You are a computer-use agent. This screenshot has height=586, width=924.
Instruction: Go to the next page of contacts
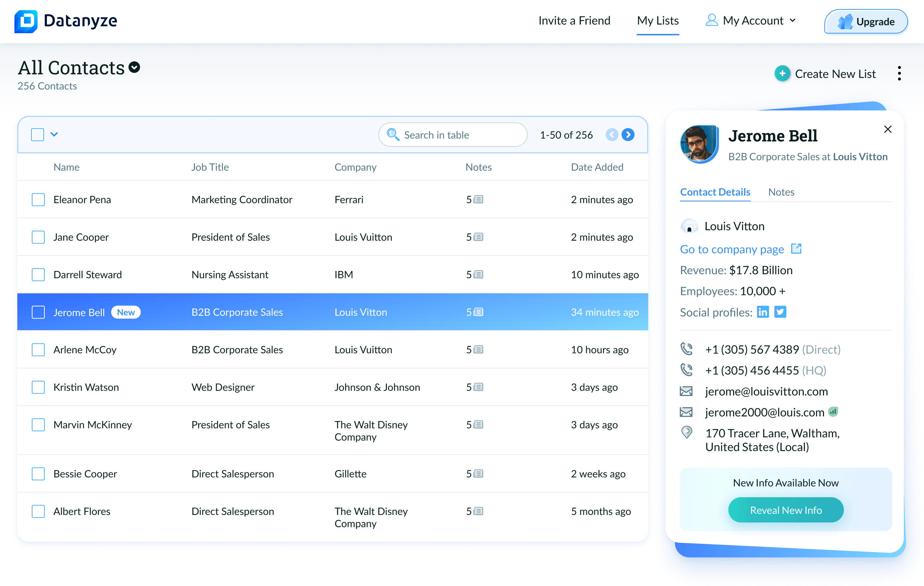(x=628, y=135)
